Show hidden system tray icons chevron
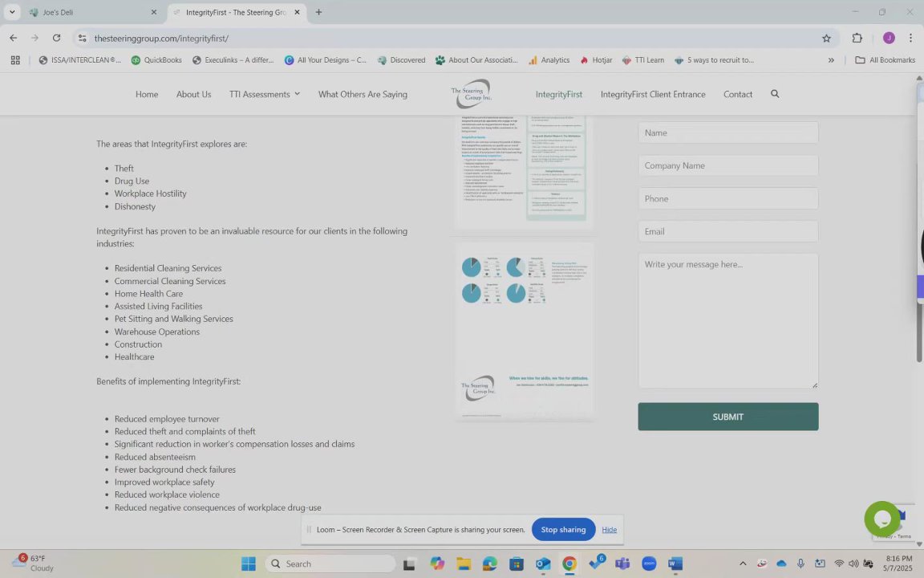Viewport: 924px width, 578px height. click(x=743, y=564)
